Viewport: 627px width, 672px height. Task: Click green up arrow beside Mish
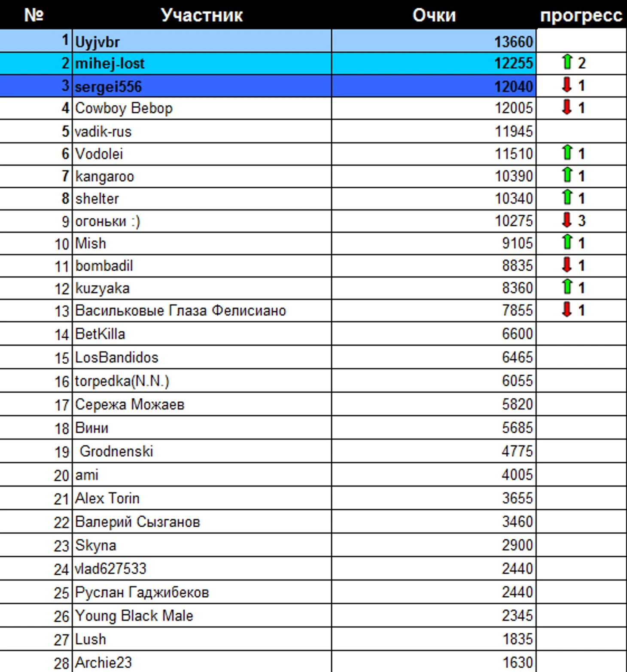pos(567,242)
